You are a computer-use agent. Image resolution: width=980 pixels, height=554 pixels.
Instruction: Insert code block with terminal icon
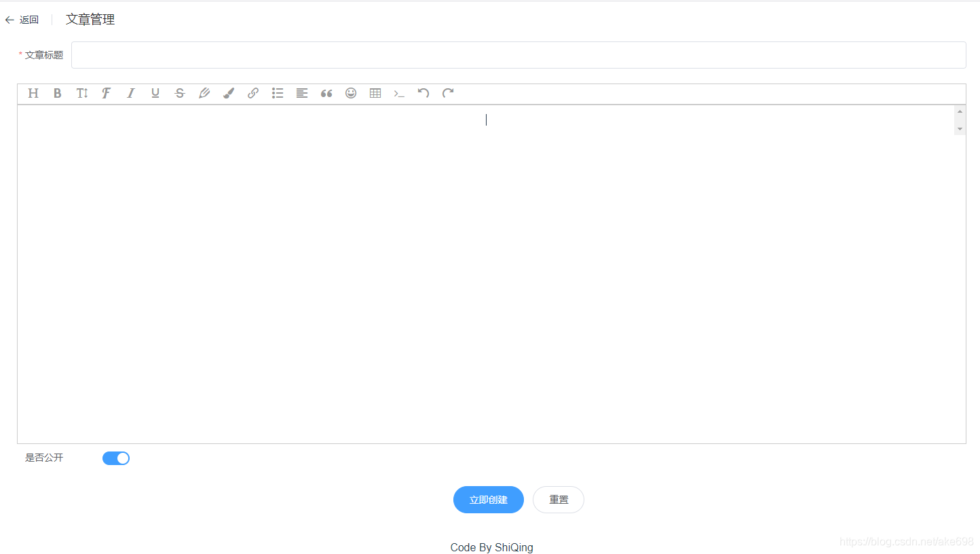click(400, 94)
